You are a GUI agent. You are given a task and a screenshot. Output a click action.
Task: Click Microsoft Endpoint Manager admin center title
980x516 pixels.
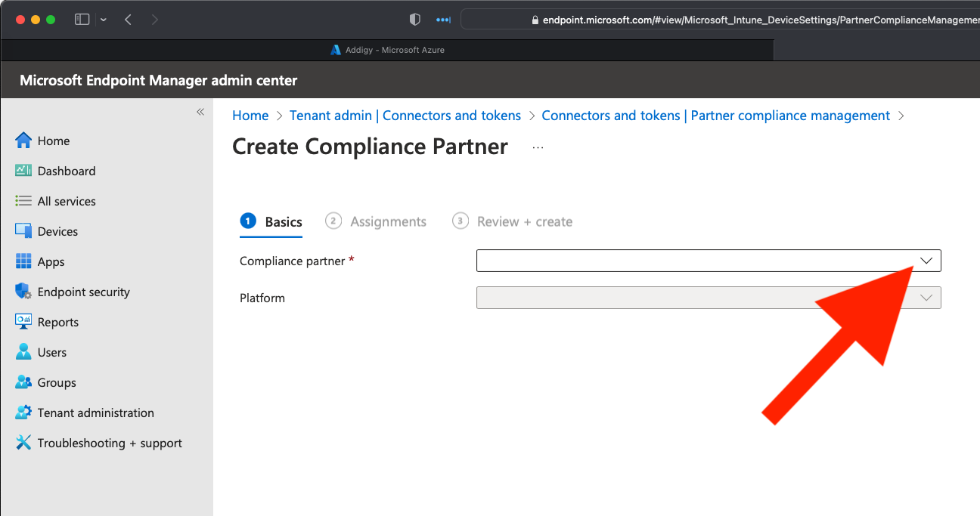159,80
